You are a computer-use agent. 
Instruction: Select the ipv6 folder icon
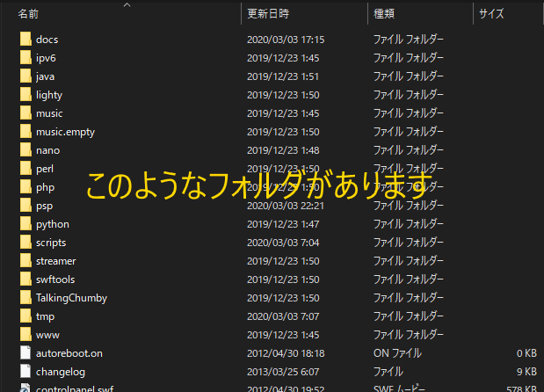pos(25,58)
